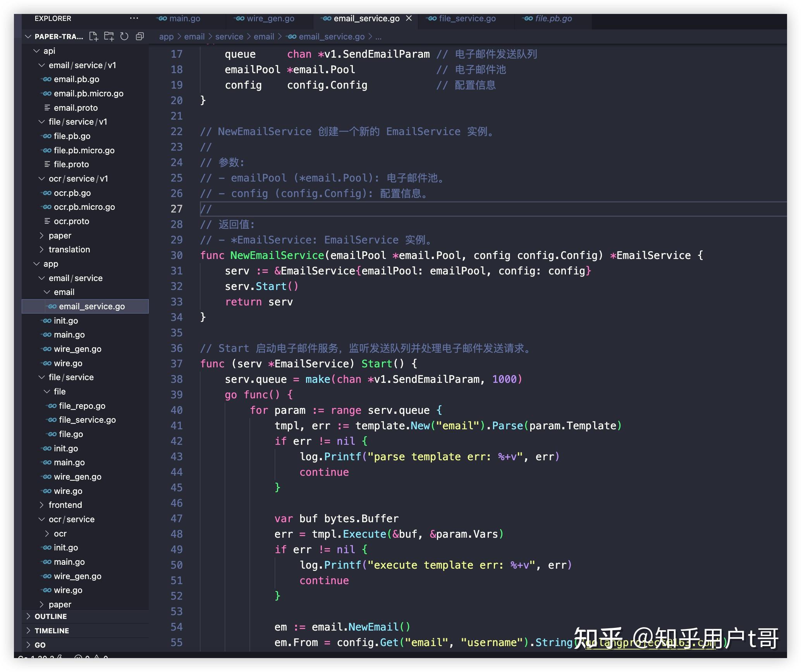This screenshot has height=672, width=801.
Task: Switch to the main.go editor tab
Action: (x=184, y=18)
